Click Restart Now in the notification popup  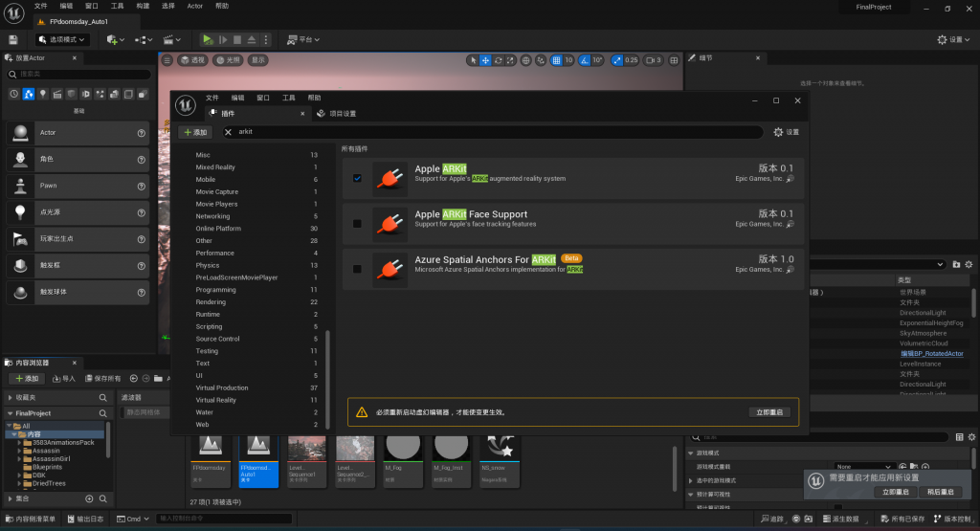point(895,492)
